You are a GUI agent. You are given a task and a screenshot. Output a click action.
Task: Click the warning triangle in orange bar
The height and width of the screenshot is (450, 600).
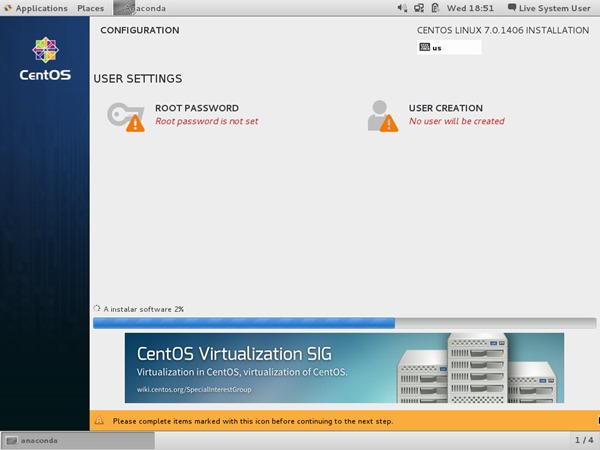[99, 421]
